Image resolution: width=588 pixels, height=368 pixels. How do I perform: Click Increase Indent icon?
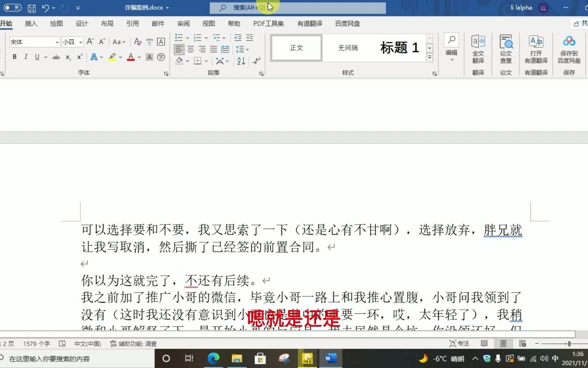[249, 38]
